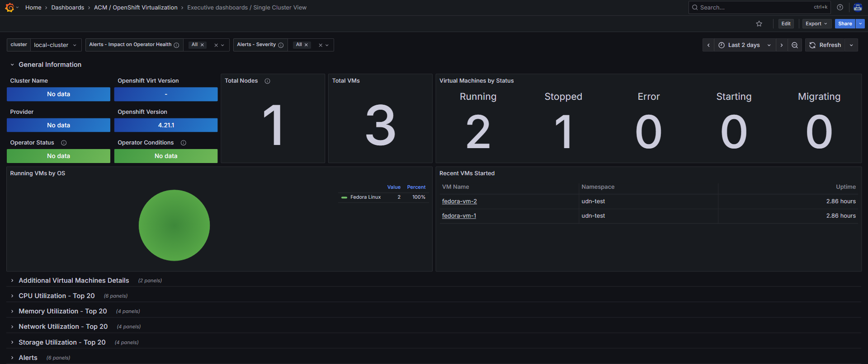Star this dashboard as favorite
This screenshot has height=364, width=868.
click(x=759, y=24)
